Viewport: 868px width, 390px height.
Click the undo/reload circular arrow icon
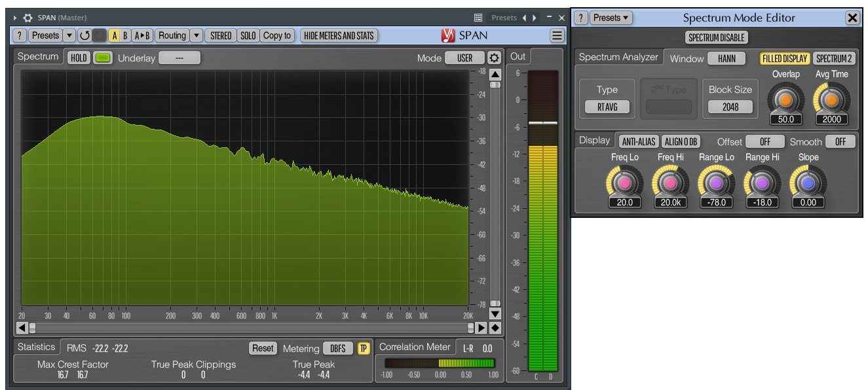(85, 35)
